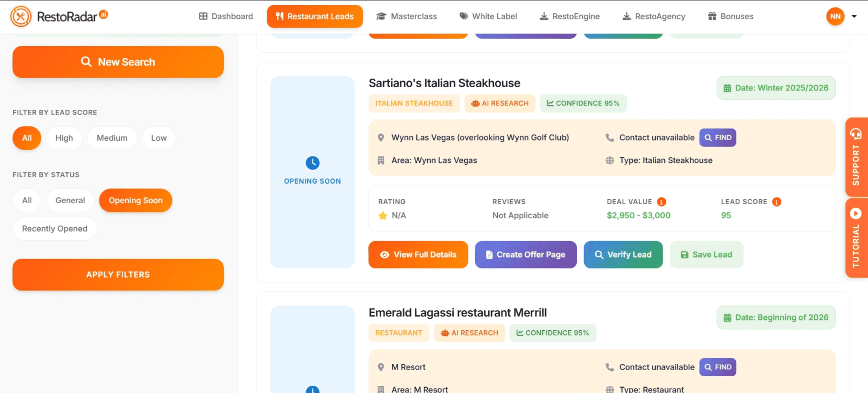Click the Lead Score info icon
The height and width of the screenshot is (393, 868).
click(777, 202)
